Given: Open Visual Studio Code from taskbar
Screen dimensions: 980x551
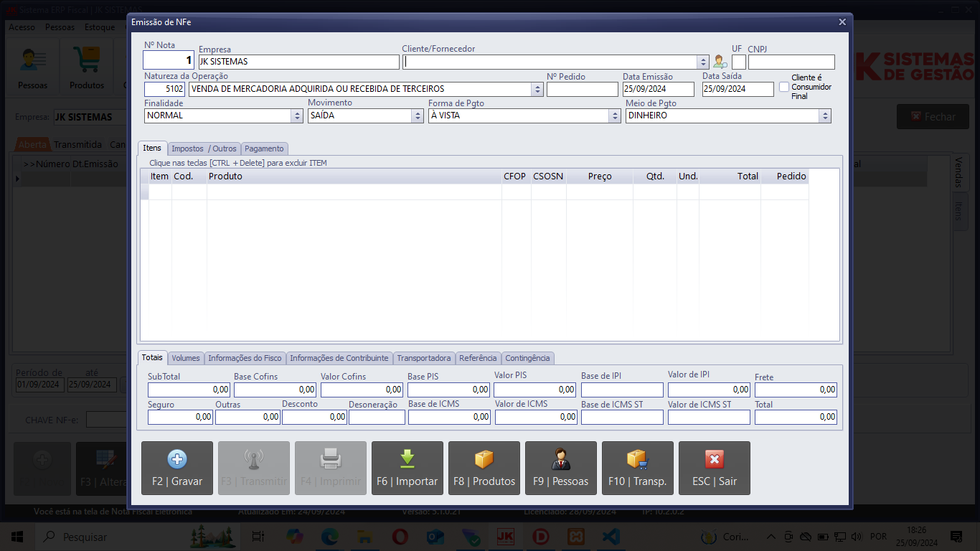Looking at the screenshot, I should (x=611, y=537).
